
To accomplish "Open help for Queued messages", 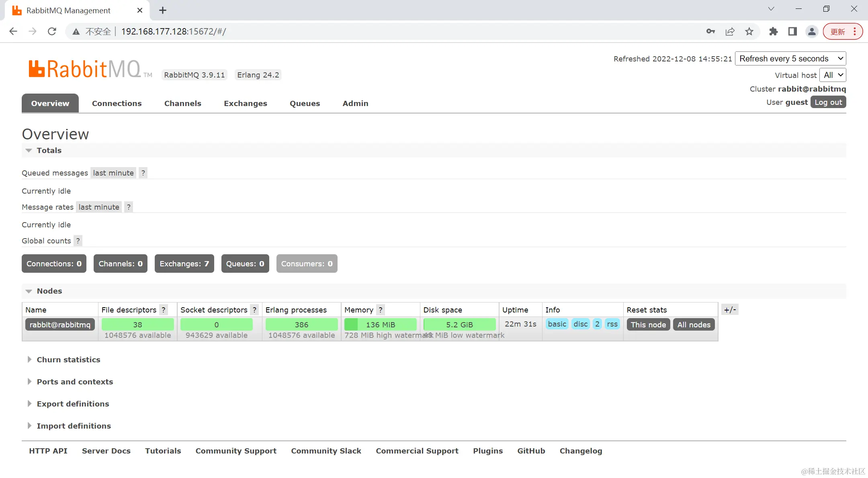I will point(143,173).
